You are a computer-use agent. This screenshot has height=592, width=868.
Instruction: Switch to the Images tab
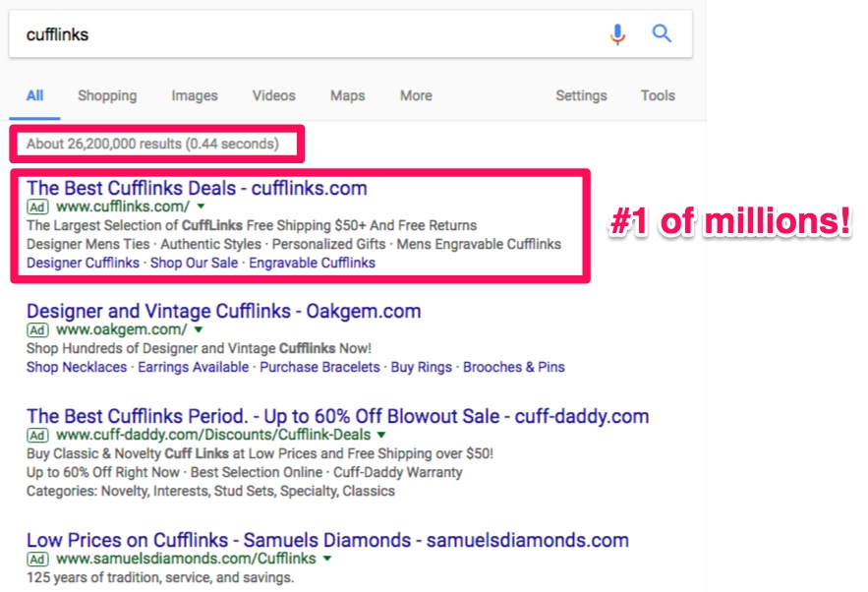point(195,95)
